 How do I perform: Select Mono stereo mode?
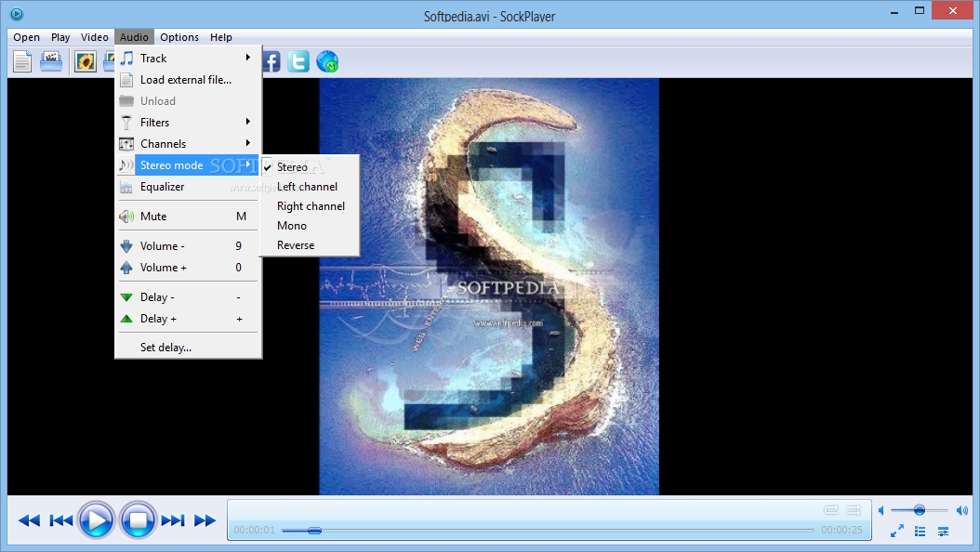pyautogui.click(x=310, y=226)
